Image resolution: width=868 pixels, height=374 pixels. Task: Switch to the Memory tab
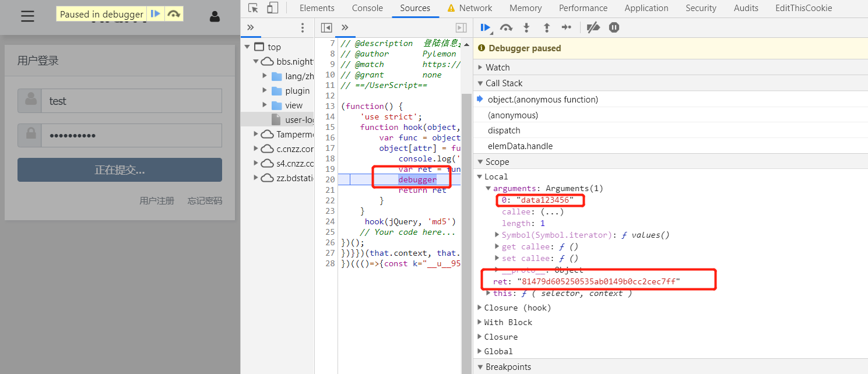pos(526,8)
